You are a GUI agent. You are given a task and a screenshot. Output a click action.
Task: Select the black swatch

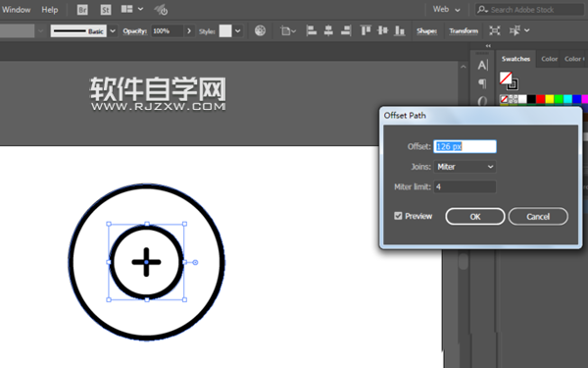pyautogui.click(x=531, y=99)
